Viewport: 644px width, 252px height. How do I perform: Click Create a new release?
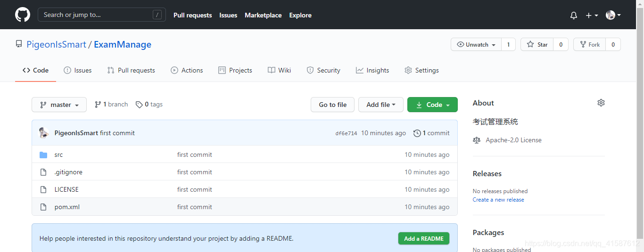(498, 200)
